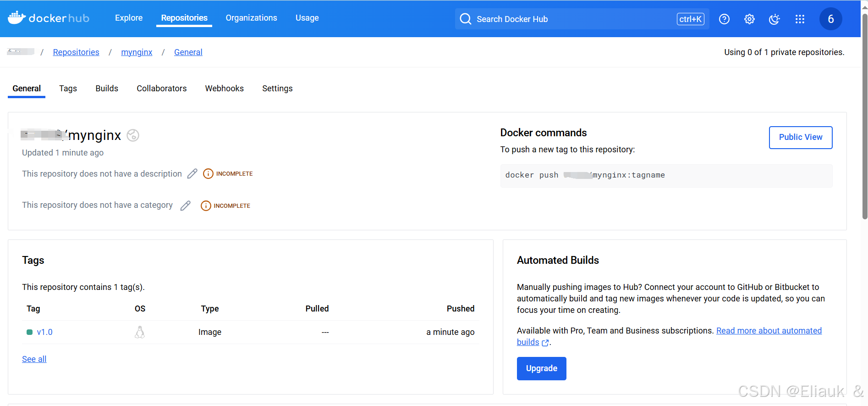Select the General tab
This screenshot has width=868, height=406.
tap(27, 89)
